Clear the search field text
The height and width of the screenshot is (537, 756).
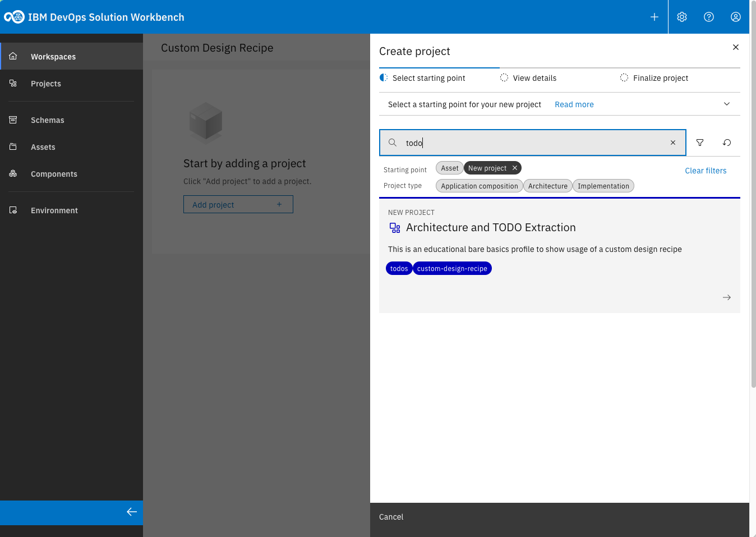(673, 143)
